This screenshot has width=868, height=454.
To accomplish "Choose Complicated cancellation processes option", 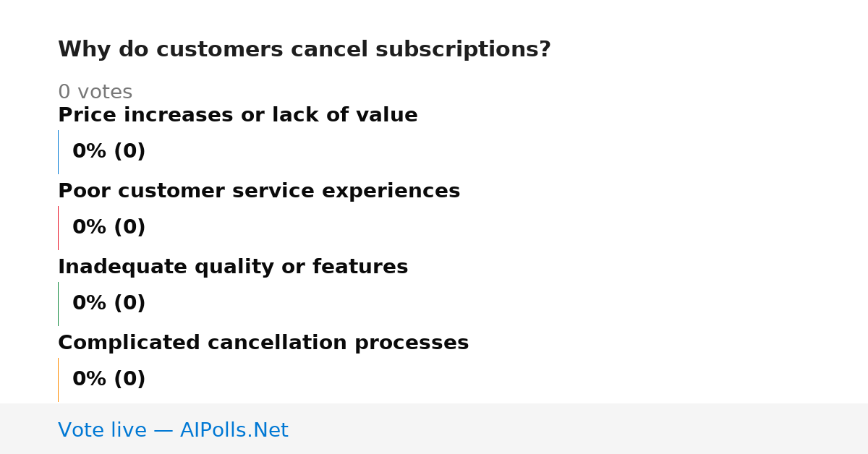I will pos(263,343).
